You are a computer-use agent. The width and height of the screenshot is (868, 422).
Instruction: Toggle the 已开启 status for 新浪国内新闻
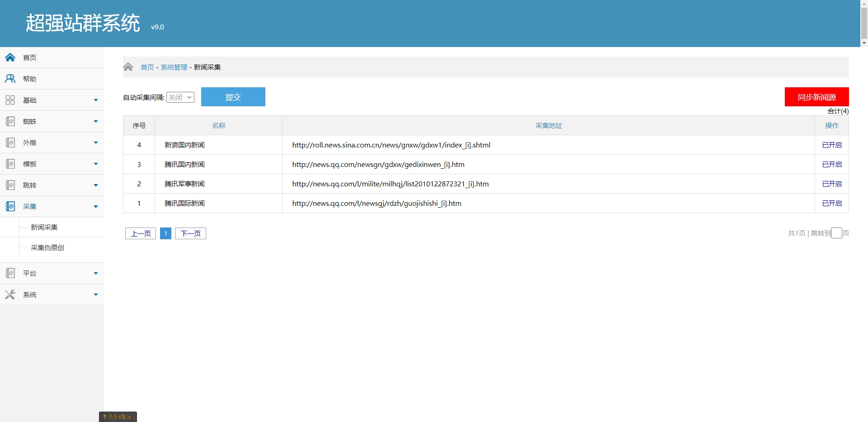(x=832, y=145)
